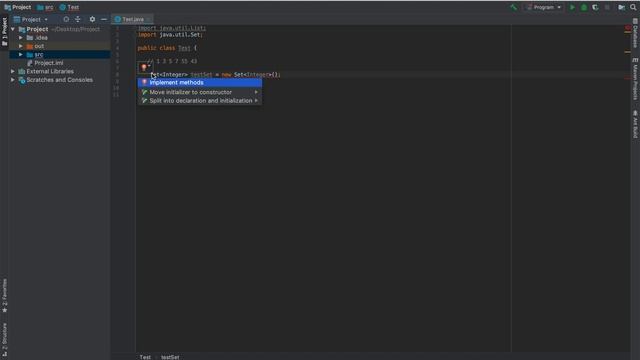This screenshot has width=640, height=360.
Task: Select the root Project row in the tree
Action: 60,29
